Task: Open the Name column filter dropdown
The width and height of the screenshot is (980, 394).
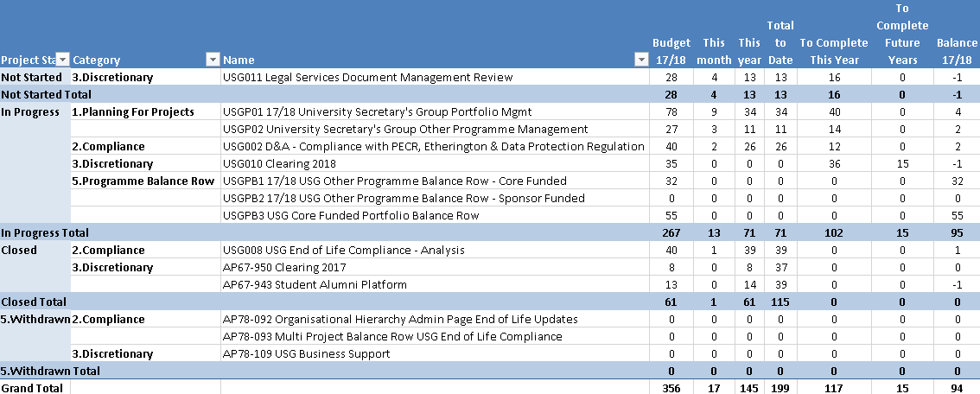Action: (x=640, y=60)
